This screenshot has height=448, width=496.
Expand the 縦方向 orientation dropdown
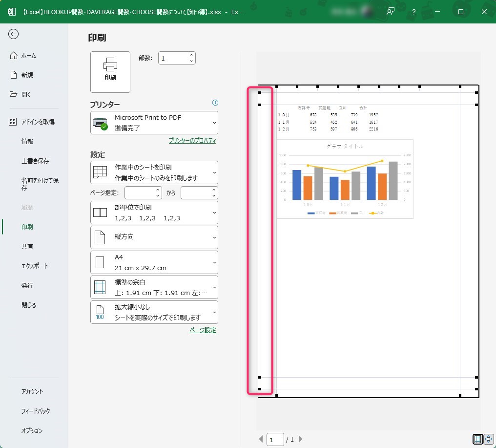(154, 237)
